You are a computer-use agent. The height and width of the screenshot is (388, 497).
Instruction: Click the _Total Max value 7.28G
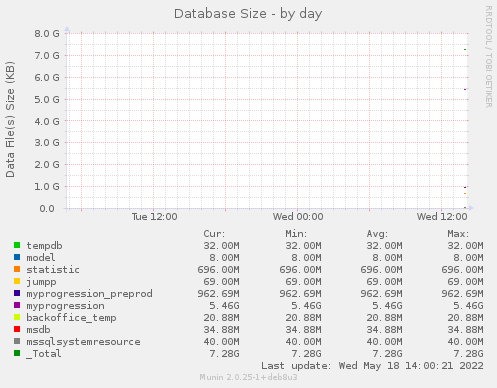pos(468,354)
